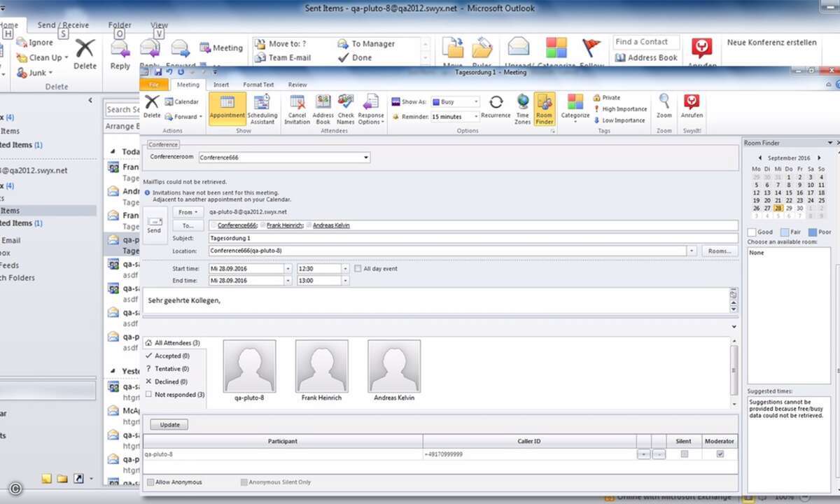
Task: Open the Conferenceroom dropdown
Action: click(x=365, y=157)
